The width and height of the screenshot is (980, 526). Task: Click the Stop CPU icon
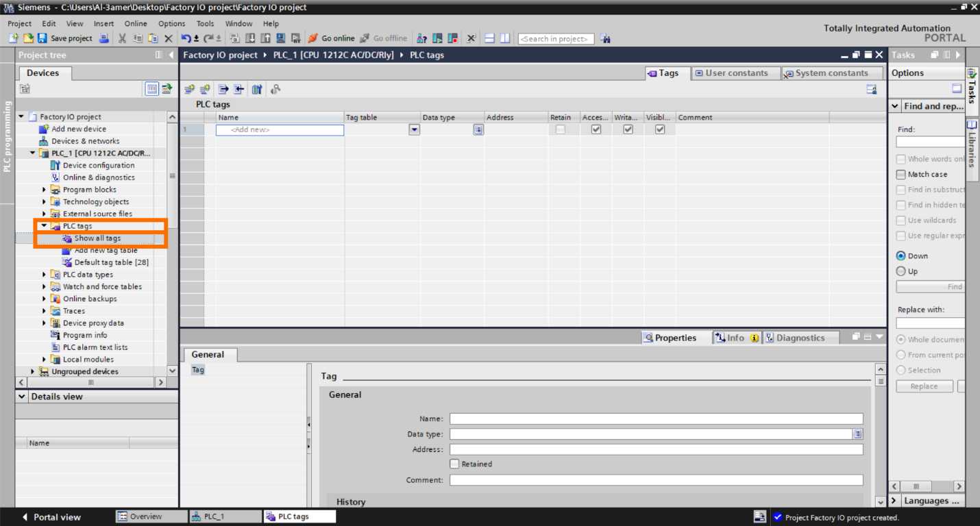pyautogui.click(x=452, y=38)
